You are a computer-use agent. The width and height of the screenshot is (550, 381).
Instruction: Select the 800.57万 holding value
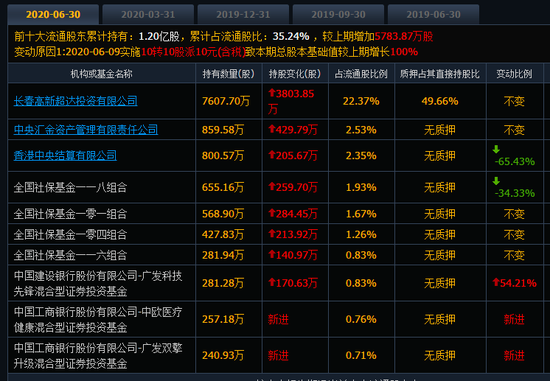pyautogui.click(x=223, y=155)
